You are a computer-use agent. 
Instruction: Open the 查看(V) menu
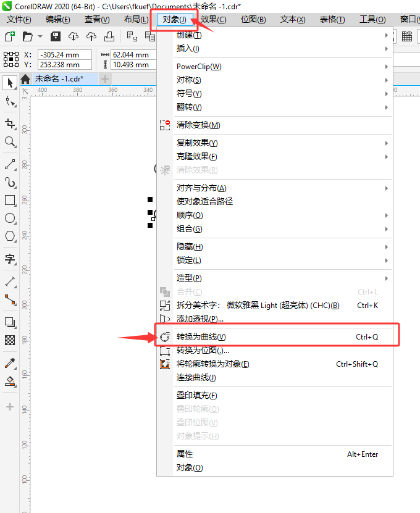pos(97,20)
